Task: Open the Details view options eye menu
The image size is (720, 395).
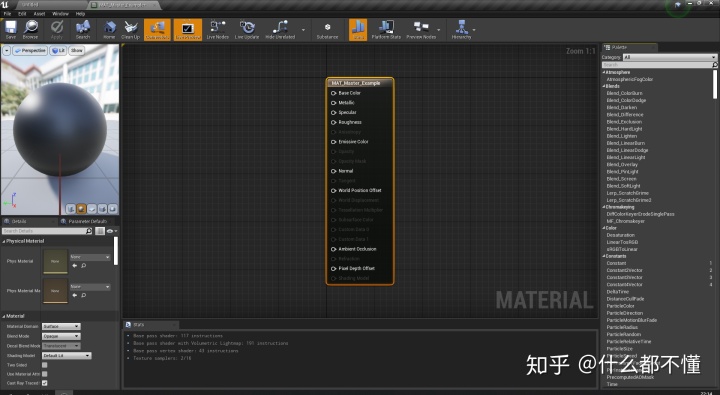Action: pyautogui.click(x=112, y=231)
